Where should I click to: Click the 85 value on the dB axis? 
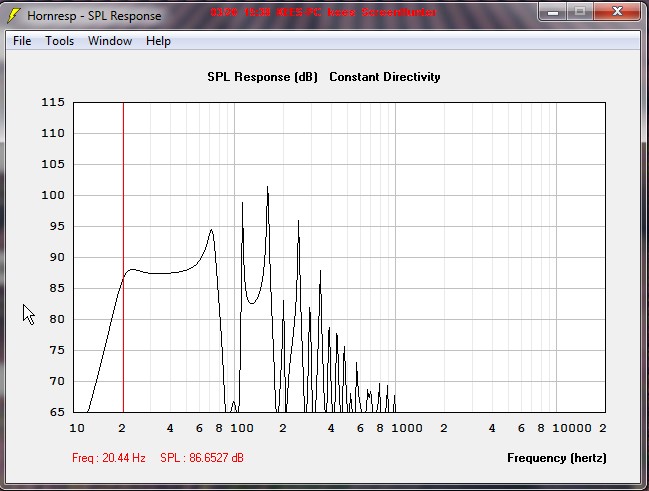[x=57, y=288]
